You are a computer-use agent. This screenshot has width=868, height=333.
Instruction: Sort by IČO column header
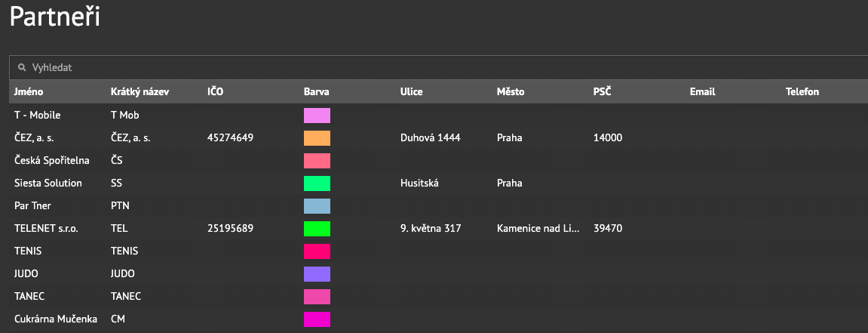(216, 92)
